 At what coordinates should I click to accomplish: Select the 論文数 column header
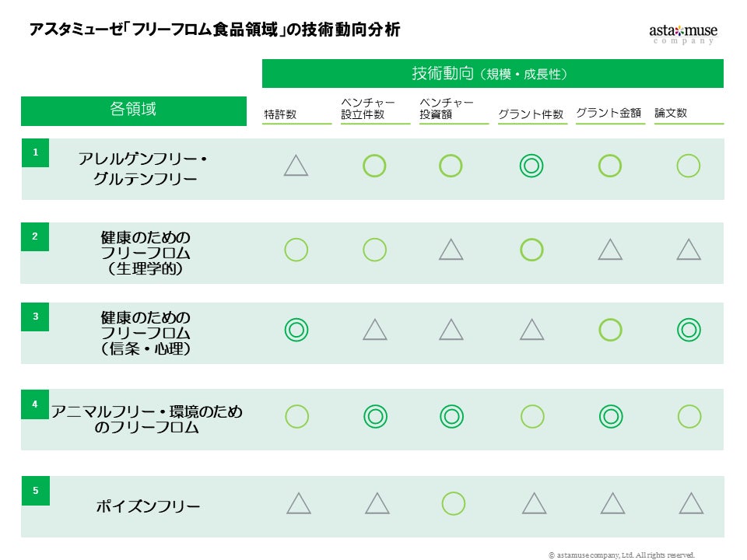point(671,114)
